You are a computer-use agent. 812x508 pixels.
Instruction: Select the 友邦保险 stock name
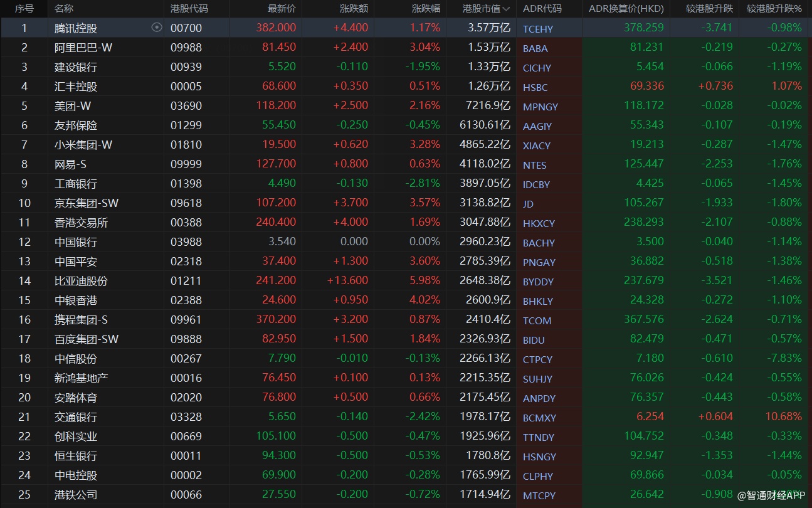pos(76,125)
